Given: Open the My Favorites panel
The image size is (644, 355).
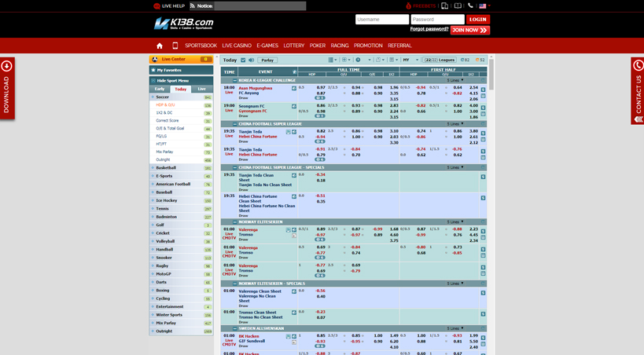Looking at the screenshot, I should [x=181, y=70].
